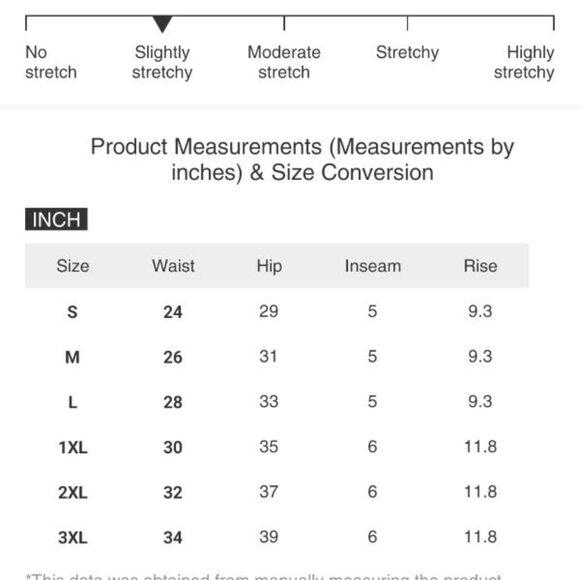This screenshot has width=580, height=580.
Task: Click the Moderate stretch label
Action: [x=284, y=62]
